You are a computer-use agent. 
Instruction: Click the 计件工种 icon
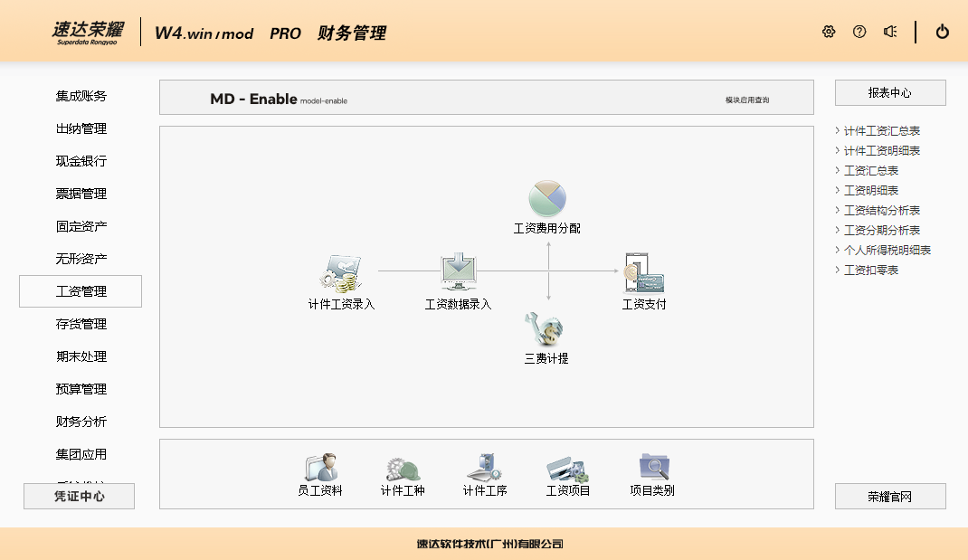click(403, 468)
